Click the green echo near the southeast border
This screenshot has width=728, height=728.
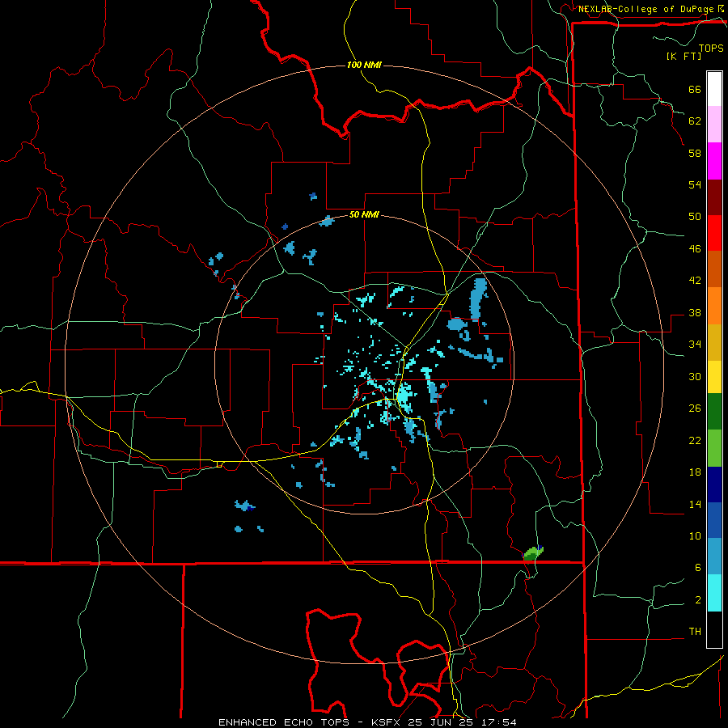pos(532,553)
